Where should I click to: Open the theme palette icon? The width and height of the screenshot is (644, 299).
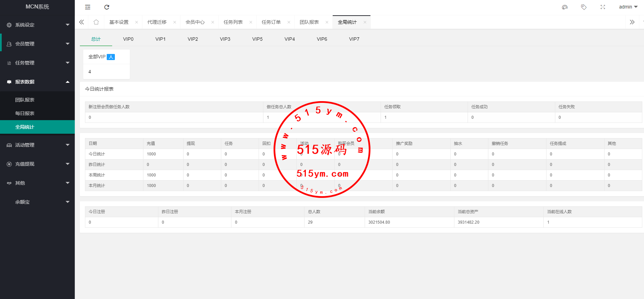tap(565, 7)
